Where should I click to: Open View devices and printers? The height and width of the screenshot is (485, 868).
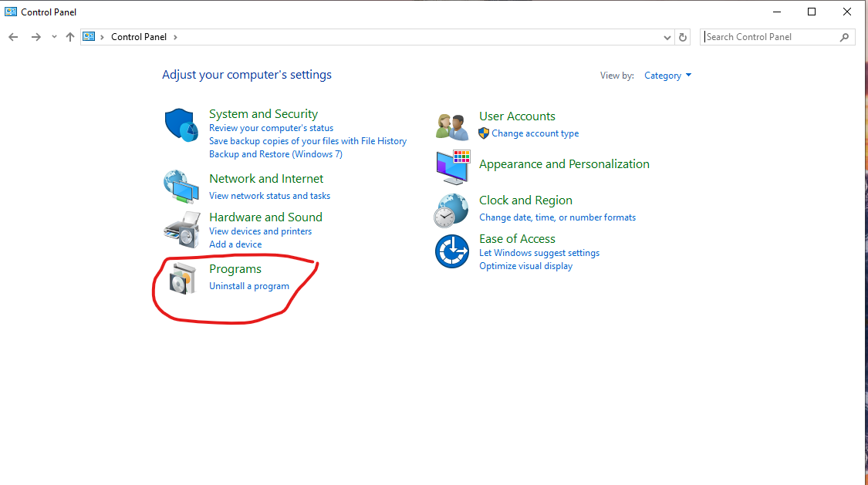point(260,231)
